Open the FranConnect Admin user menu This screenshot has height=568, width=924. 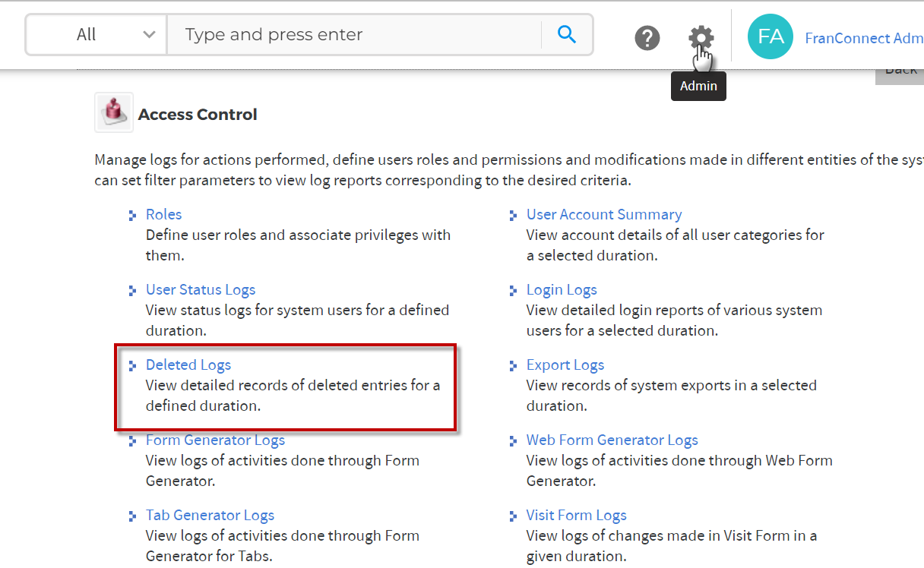pyautogui.click(x=864, y=38)
